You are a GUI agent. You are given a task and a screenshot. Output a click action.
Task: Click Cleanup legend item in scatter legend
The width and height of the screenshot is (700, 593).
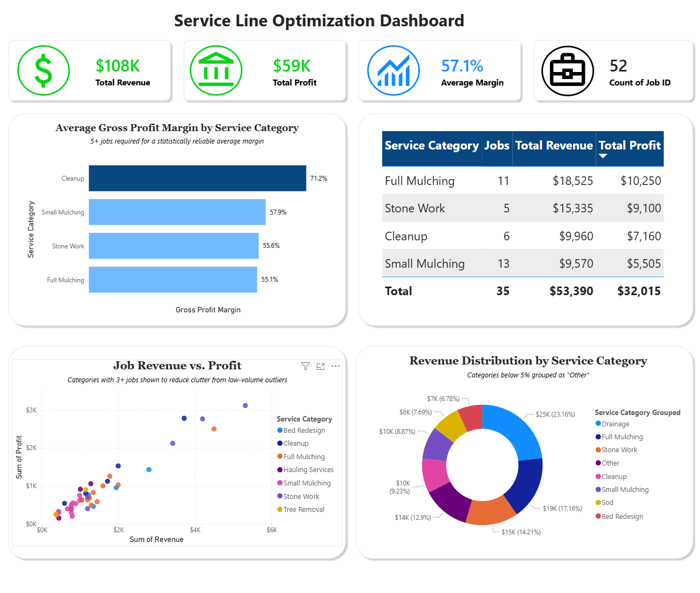point(292,444)
